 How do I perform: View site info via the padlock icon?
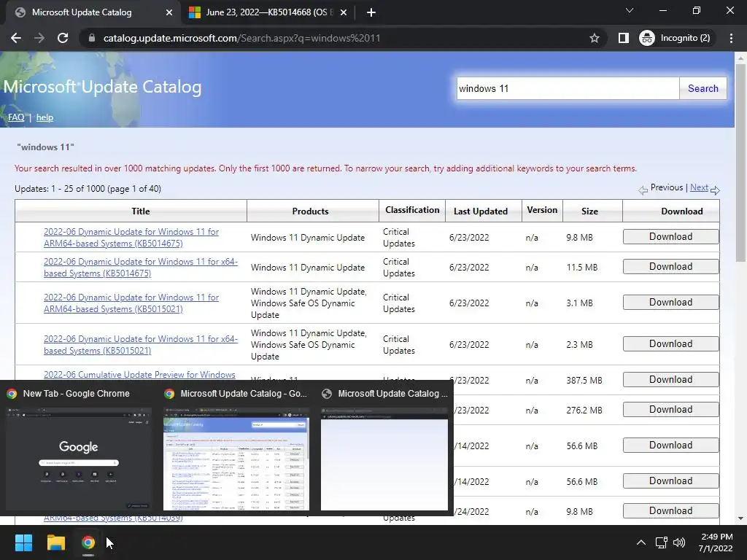pyautogui.click(x=92, y=38)
